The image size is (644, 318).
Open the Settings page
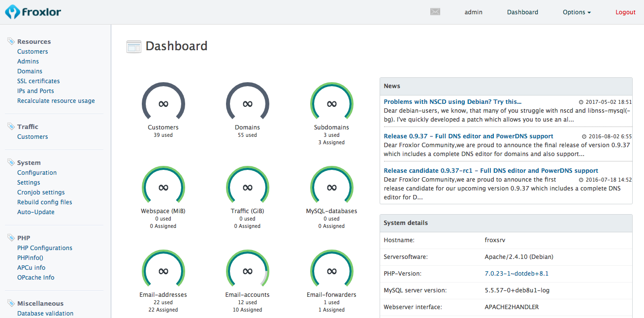[29, 183]
